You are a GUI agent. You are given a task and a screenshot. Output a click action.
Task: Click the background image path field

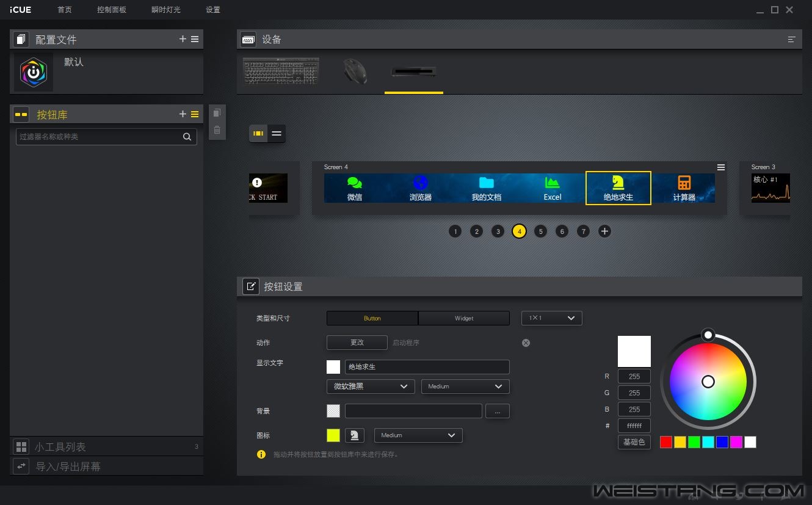413,411
